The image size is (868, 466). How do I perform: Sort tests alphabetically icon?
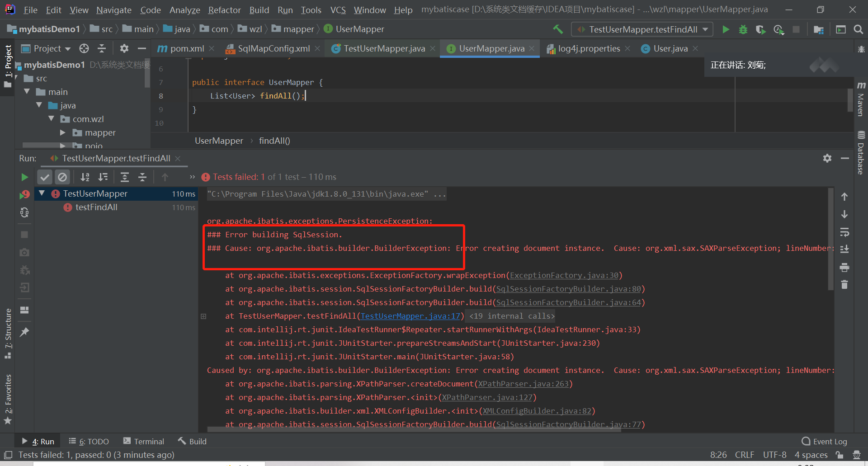[x=85, y=177]
